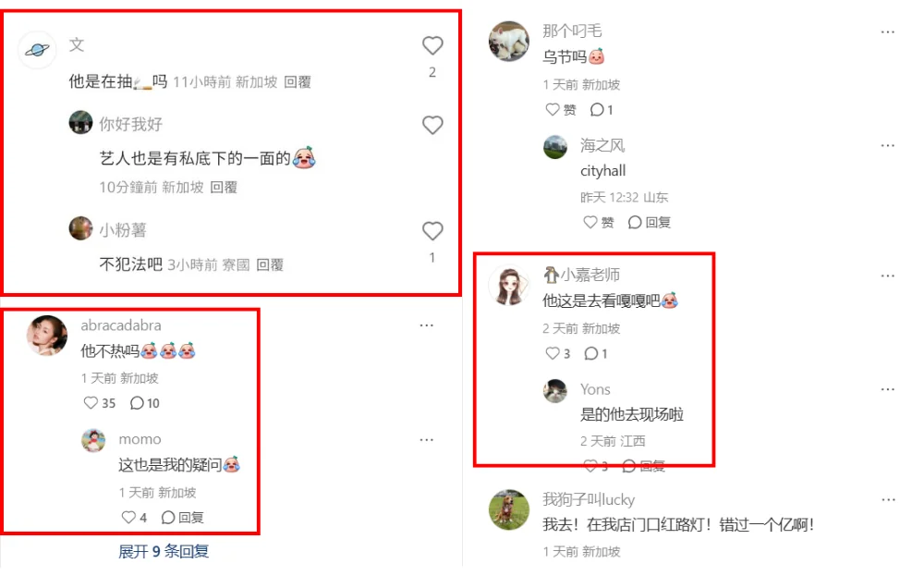Reply to 海之风's cityhall comment

click(650, 222)
